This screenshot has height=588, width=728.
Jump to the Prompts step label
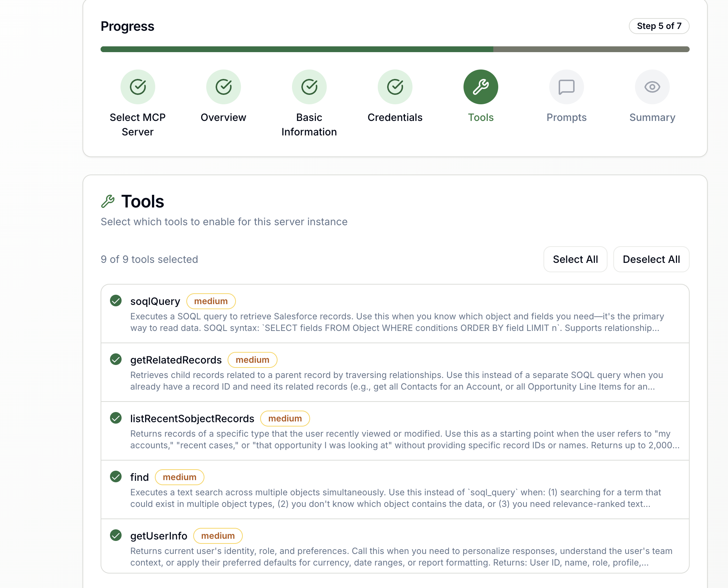567,117
